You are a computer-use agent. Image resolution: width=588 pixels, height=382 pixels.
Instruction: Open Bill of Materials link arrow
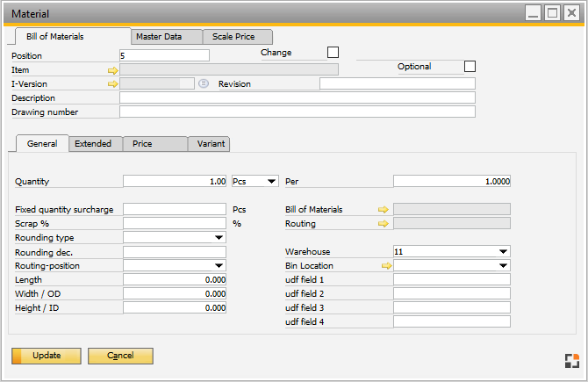383,210
